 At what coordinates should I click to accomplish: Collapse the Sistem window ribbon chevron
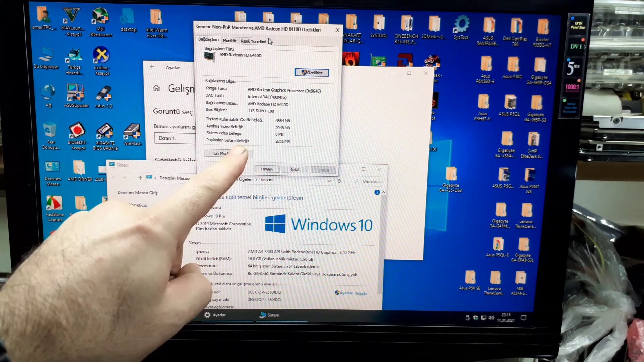(384, 193)
